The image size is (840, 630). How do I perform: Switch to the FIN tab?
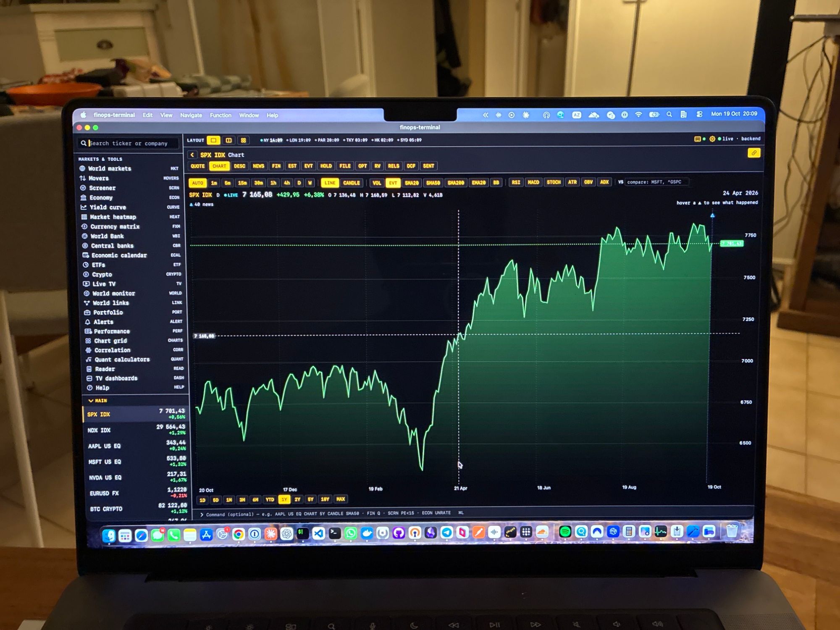276,166
